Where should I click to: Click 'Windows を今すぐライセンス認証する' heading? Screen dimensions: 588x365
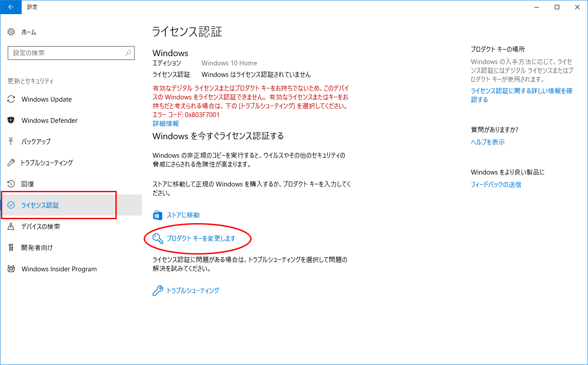(218, 136)
